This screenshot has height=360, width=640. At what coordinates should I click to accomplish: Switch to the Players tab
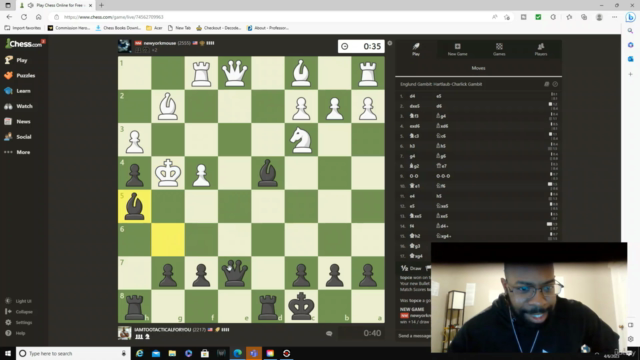click(x=541, y=49)
